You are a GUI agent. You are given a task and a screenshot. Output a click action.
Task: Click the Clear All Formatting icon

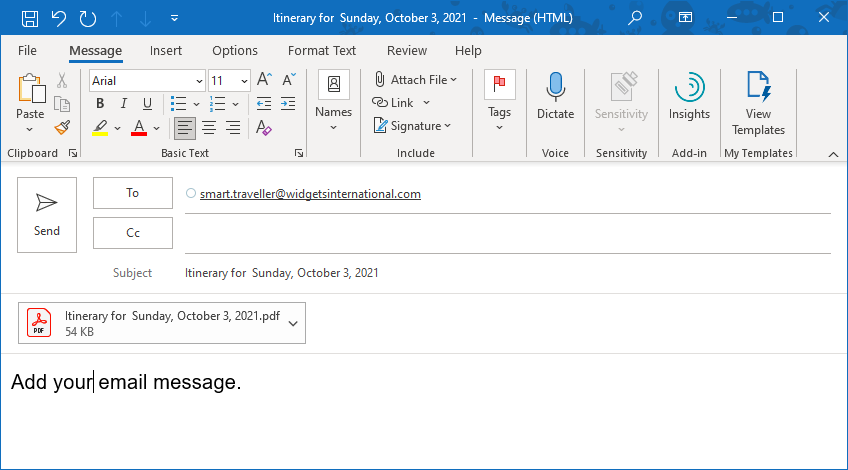(264, 128)
